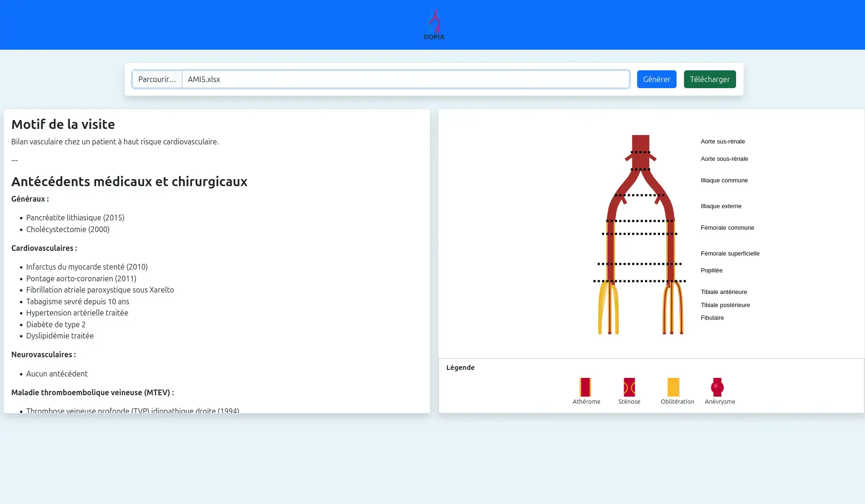Open file browser with Parcourir button
This screenshot has height=504, width=865.
click(157, 79)
